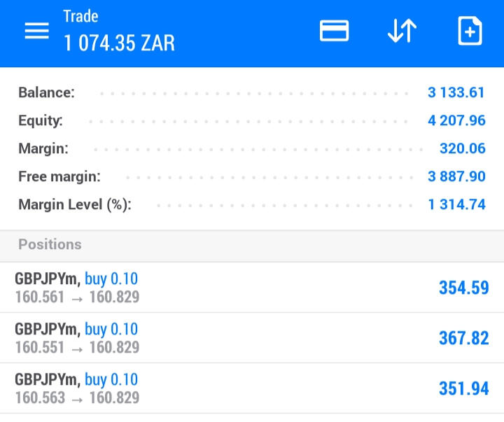The height and width of the screenshot is (422, 504).
Task: Select the Margin Level (%) label
Action: (x=75, y=204)
